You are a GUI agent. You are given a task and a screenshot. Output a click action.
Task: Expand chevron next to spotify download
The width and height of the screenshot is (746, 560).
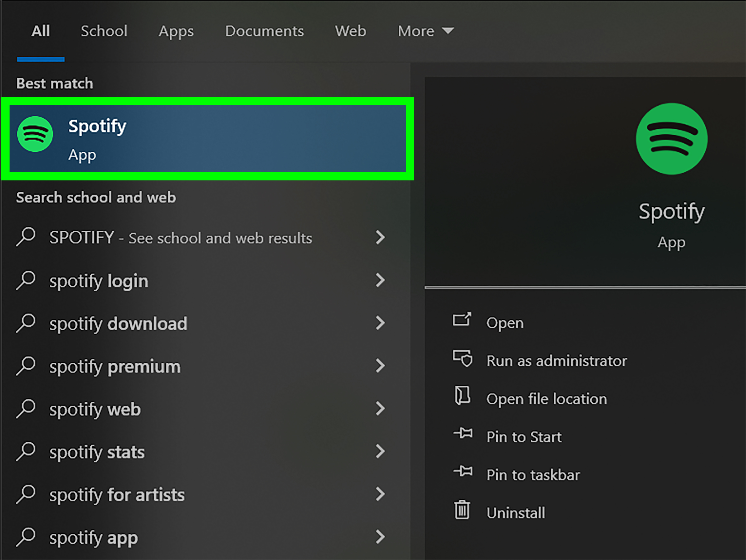(380, 323)
